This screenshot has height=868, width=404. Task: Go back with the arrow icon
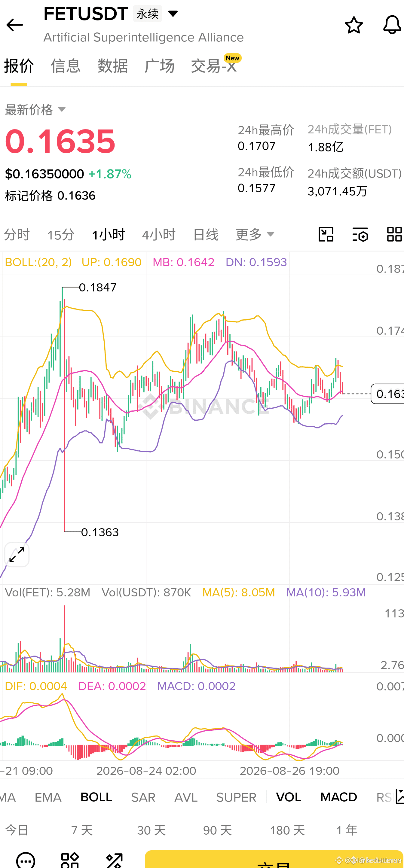pos(14,25)
